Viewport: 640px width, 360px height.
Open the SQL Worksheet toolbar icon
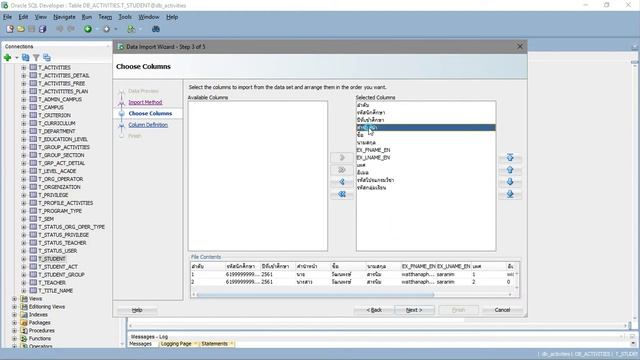[131, 29]
